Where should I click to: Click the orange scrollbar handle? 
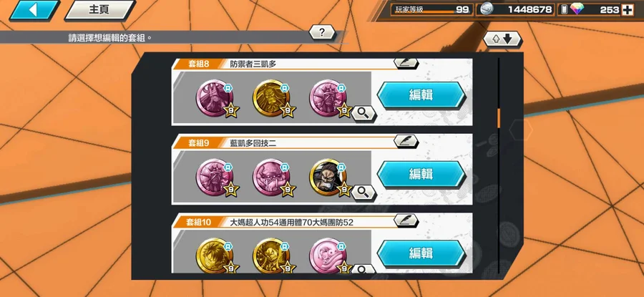(x=499, y=118)
